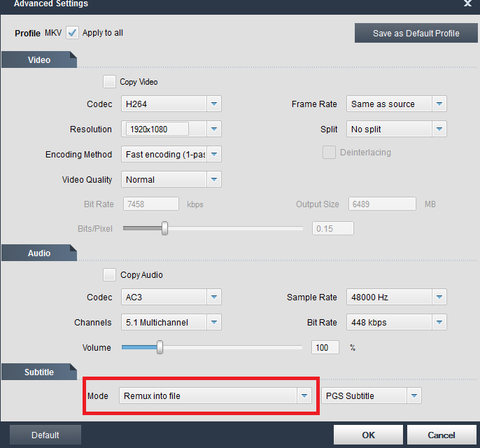Open the video Codec H264 dropdown
The height and width of the screenshot is (448, 480).
(214, 104)
